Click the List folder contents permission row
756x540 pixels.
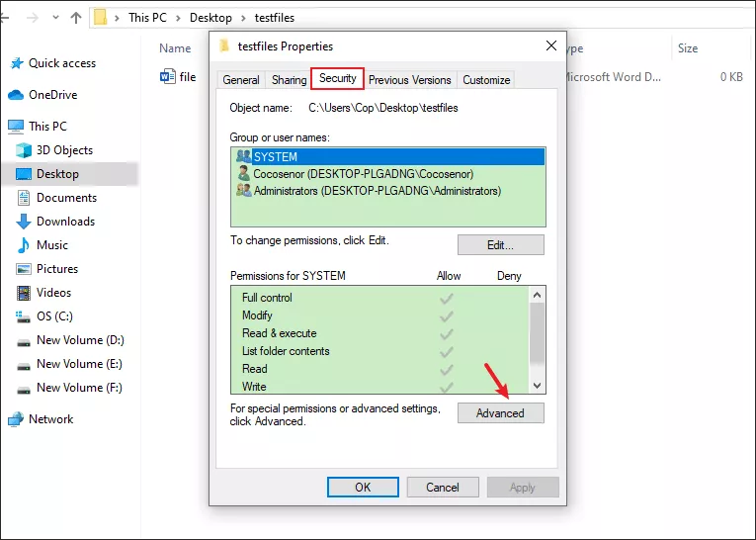380,351
